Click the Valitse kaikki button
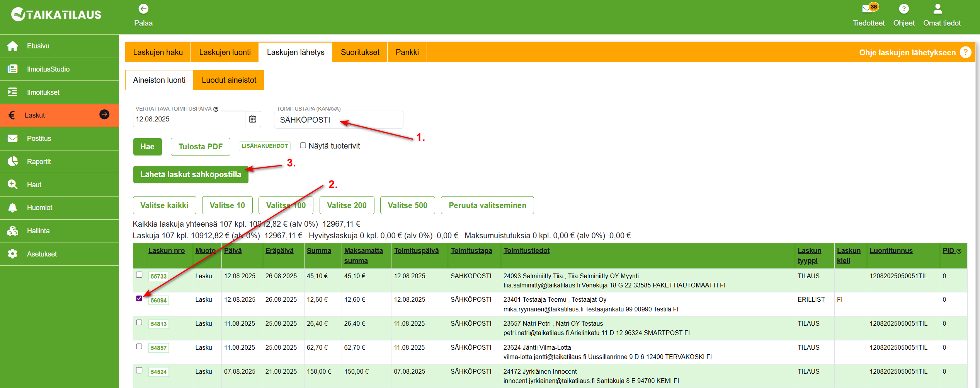Image resolution: width=980 pixels, height=388 pixels. [165, 205]
